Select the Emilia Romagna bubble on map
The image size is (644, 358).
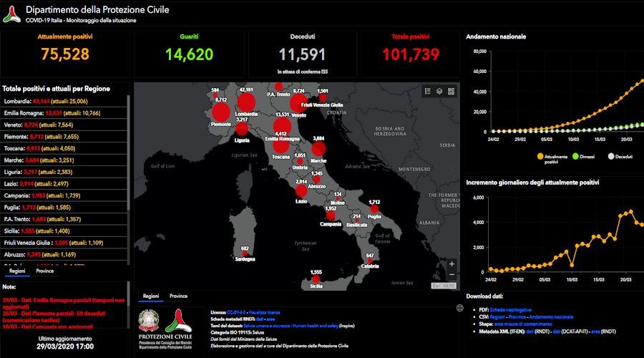point(282,127)
